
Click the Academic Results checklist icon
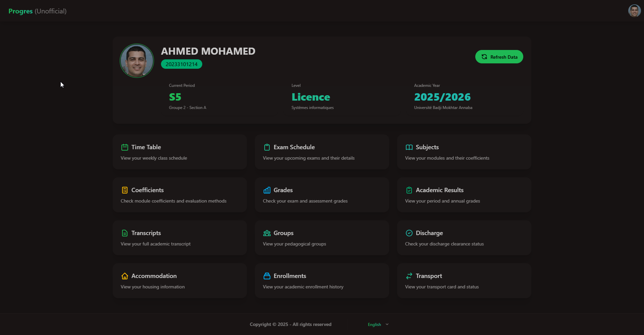[x=409, y=190]
